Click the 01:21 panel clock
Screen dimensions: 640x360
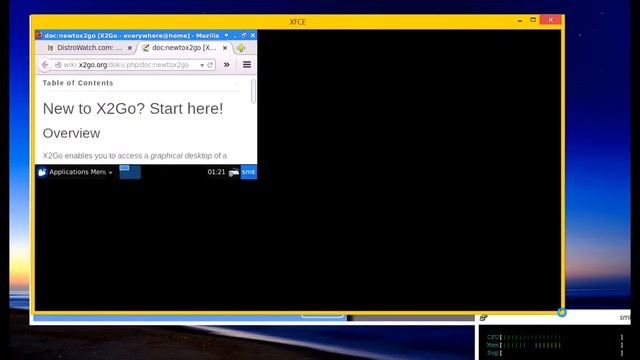[216, 172]
